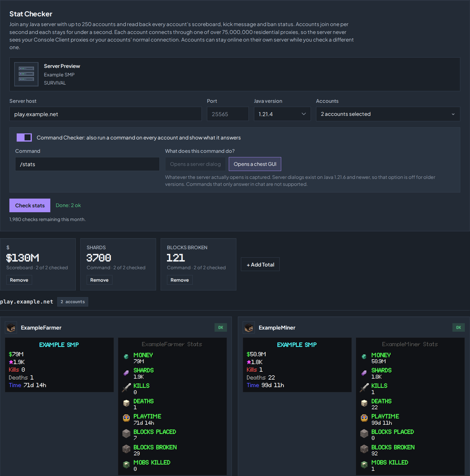This screenshot has height=476, width=470.
Task: Open the Java version 1.21.4 dropdown
Action: [x=282, y=114]
